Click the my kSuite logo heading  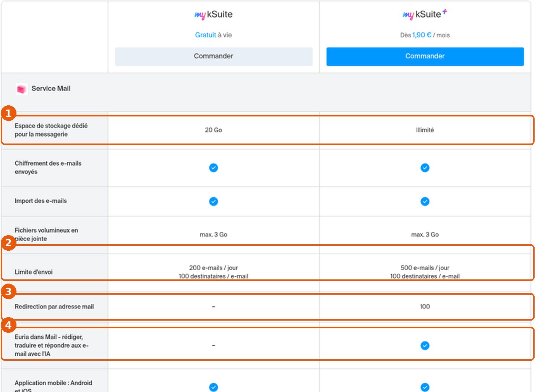(214, 15)
